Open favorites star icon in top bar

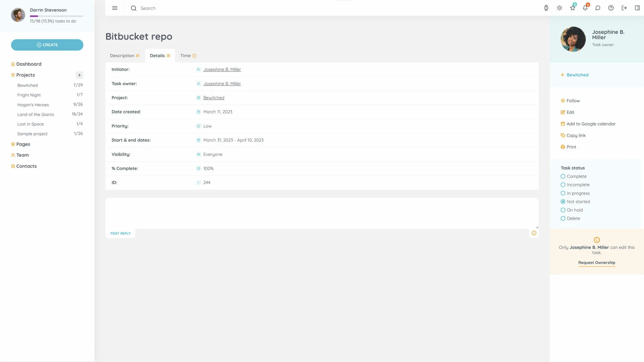click(572, 8)
